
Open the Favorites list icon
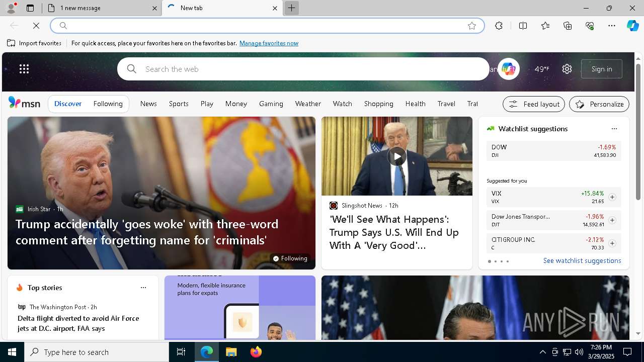point(545,26)
